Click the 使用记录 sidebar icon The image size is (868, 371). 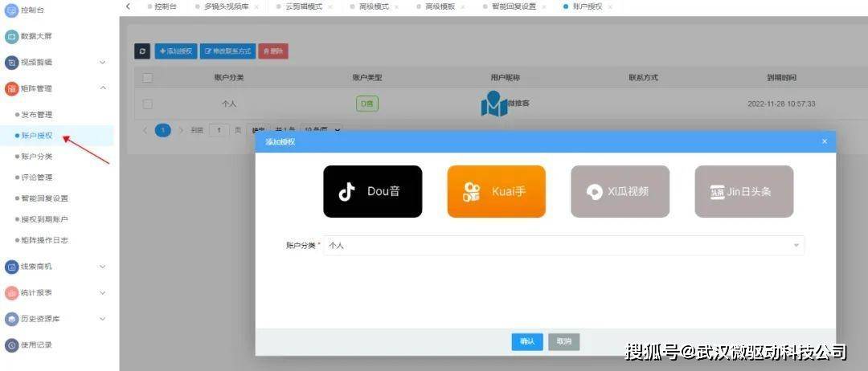pyautogui.click(x=11, y=345)
